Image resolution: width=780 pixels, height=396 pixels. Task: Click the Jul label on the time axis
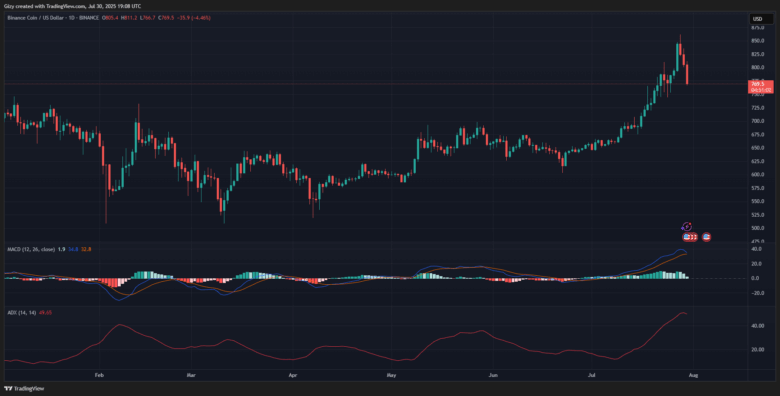592,375
